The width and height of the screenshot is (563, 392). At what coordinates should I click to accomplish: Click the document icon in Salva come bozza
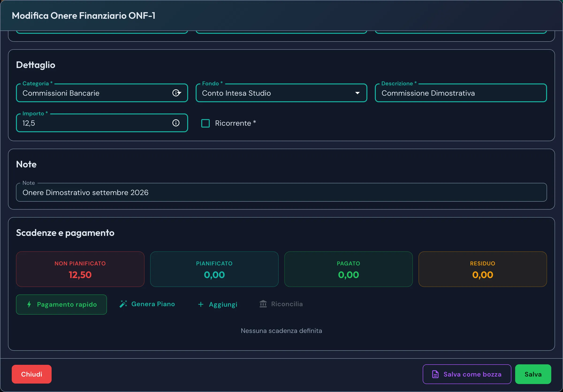coord(435,374)
